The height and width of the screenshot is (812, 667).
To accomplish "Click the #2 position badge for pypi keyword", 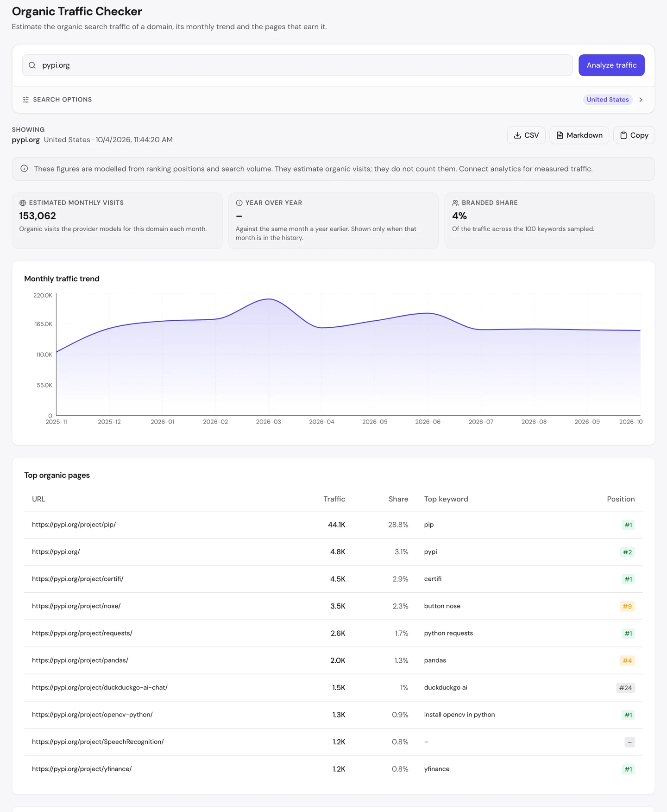I will [x=628, y=552].
